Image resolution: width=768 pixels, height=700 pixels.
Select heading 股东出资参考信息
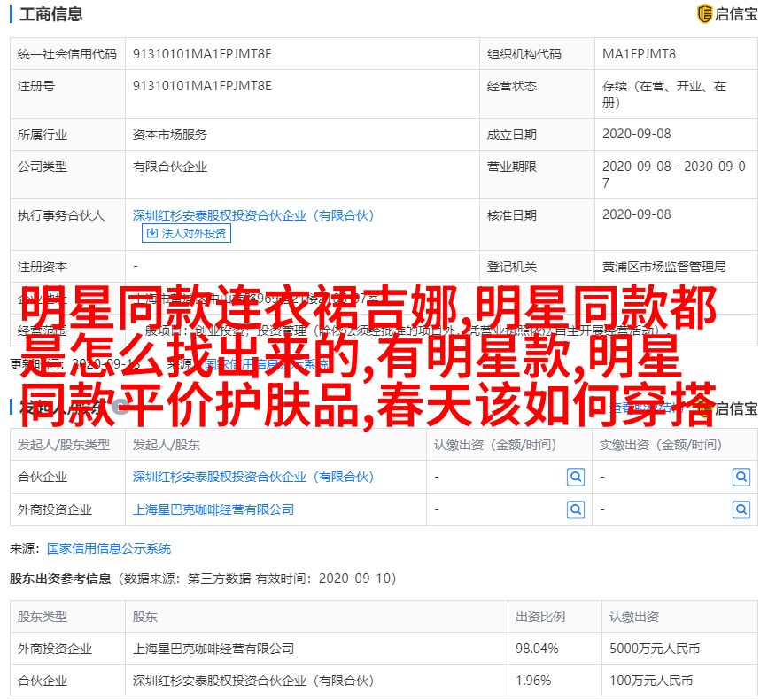[59, 579]
